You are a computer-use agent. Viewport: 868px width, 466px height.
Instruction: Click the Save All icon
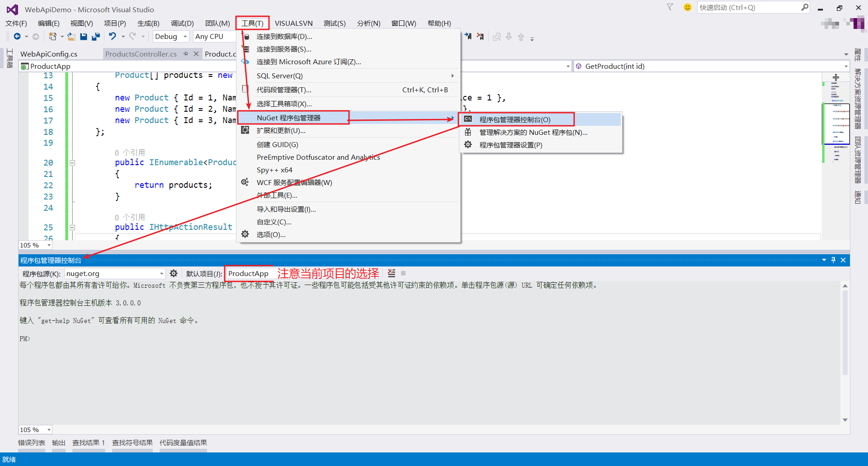tap(95, 37)
